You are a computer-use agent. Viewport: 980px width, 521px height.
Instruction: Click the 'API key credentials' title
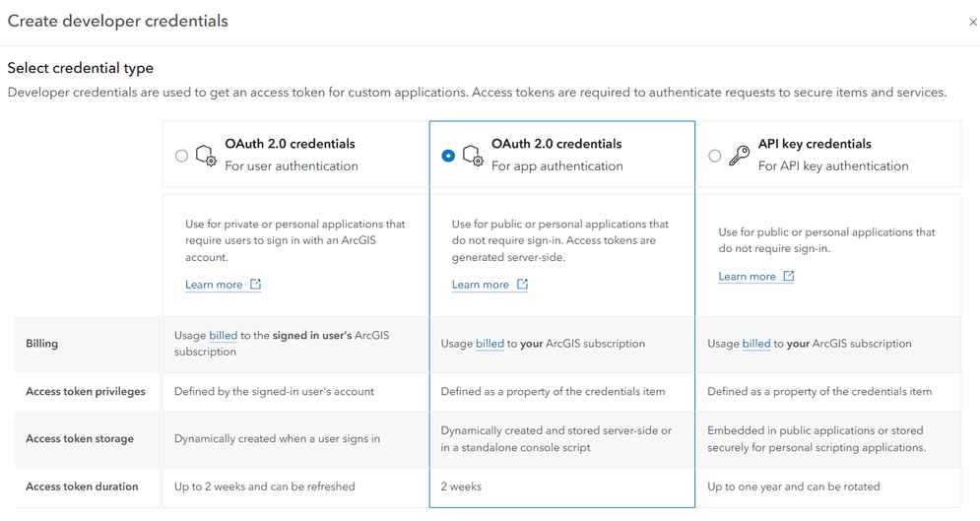(815, 144)
